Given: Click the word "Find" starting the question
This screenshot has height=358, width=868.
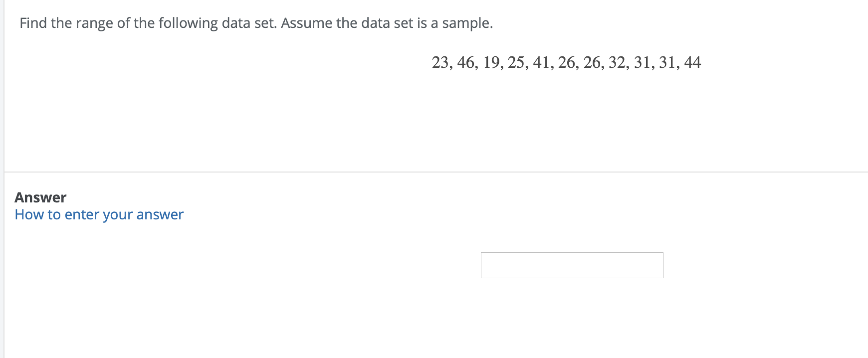Looking at the screenshot, I should (33, 23).
